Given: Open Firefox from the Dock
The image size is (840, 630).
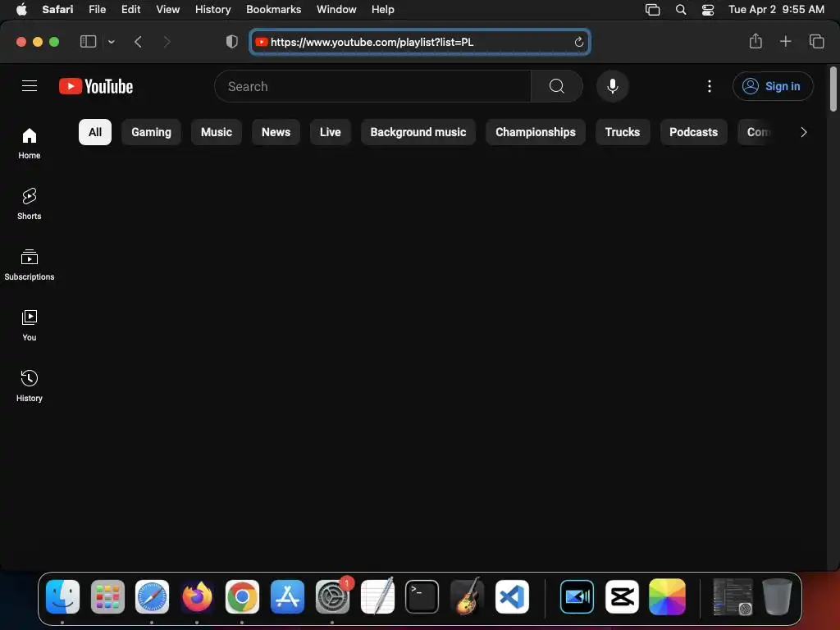Looking at the screenshot, I should 197,596.
